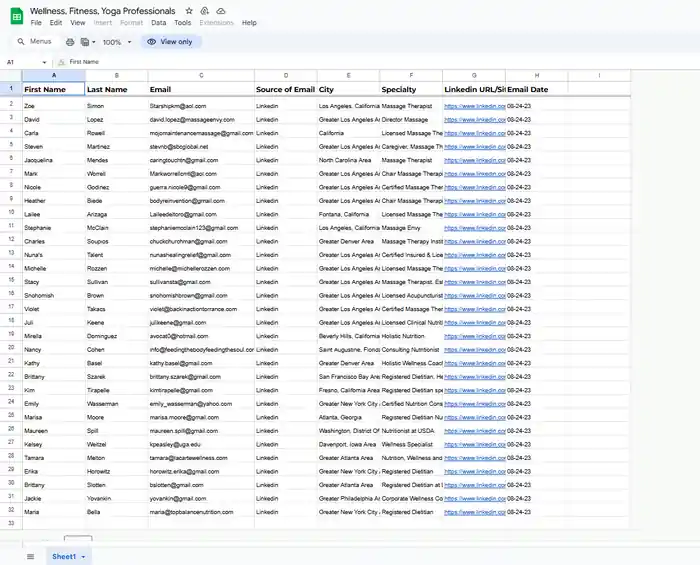Click the Email Date header cell

click(537, 89)
